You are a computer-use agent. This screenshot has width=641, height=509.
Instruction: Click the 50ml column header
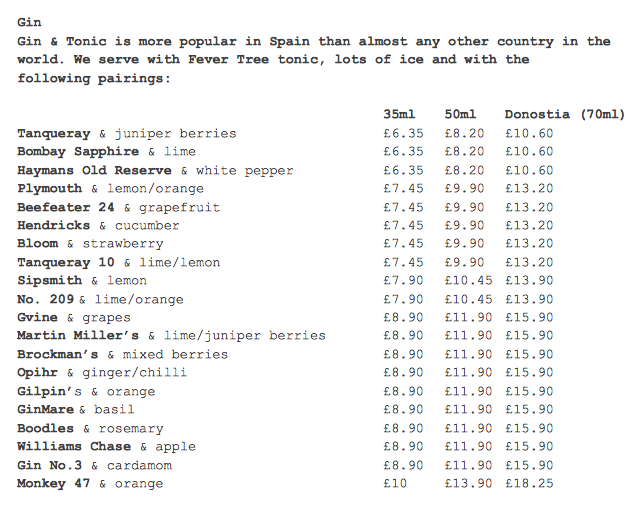[x=464, y=114]
